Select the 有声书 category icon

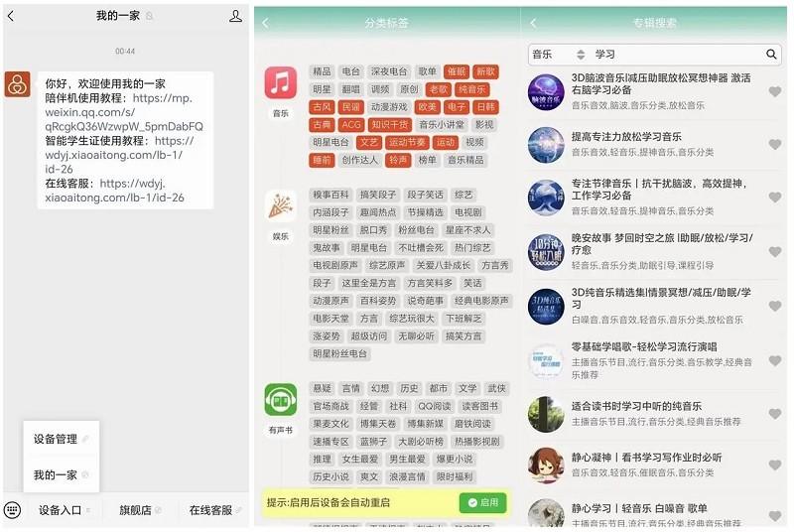pyautogui.click(x=281, y=400)
